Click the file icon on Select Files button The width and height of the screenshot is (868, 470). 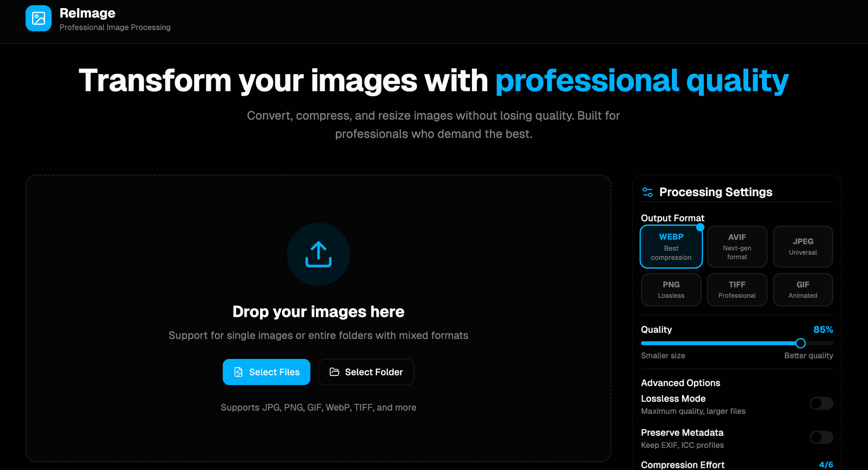coord(238,372)
